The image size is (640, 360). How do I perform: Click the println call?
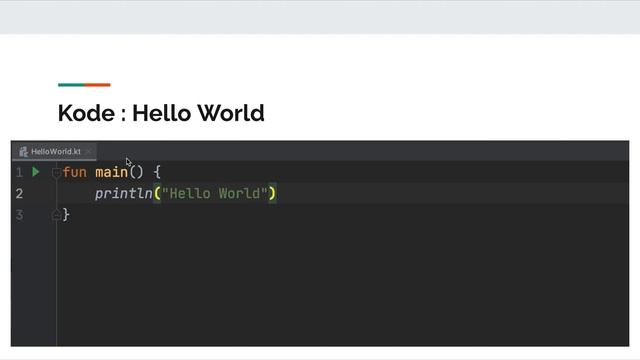[x=124, y=193]
